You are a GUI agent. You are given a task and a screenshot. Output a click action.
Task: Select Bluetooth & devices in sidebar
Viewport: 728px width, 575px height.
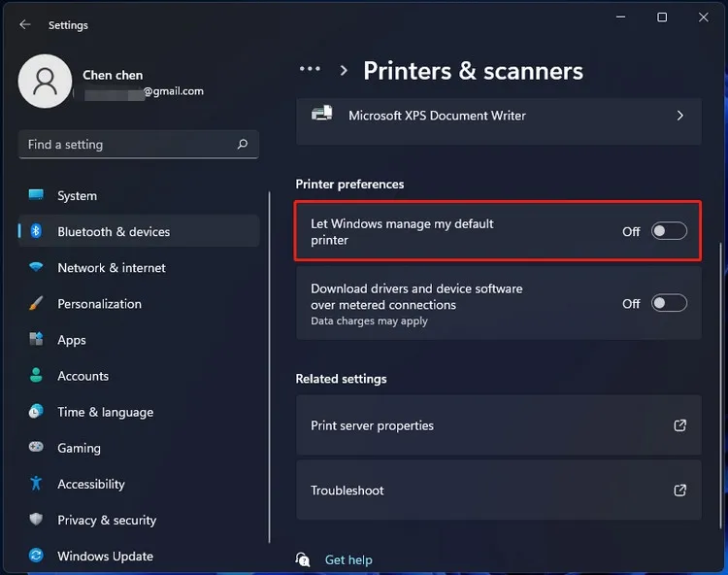pyautogui.click(x=139, y=231)
